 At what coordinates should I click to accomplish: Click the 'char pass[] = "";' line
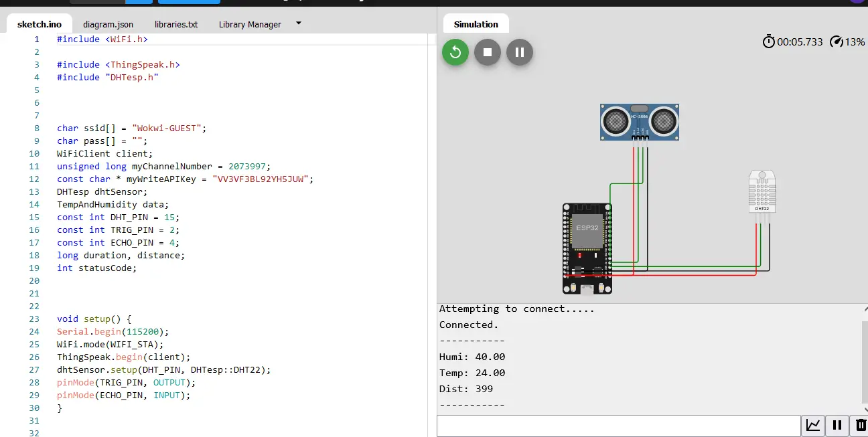tap(102, 141)
